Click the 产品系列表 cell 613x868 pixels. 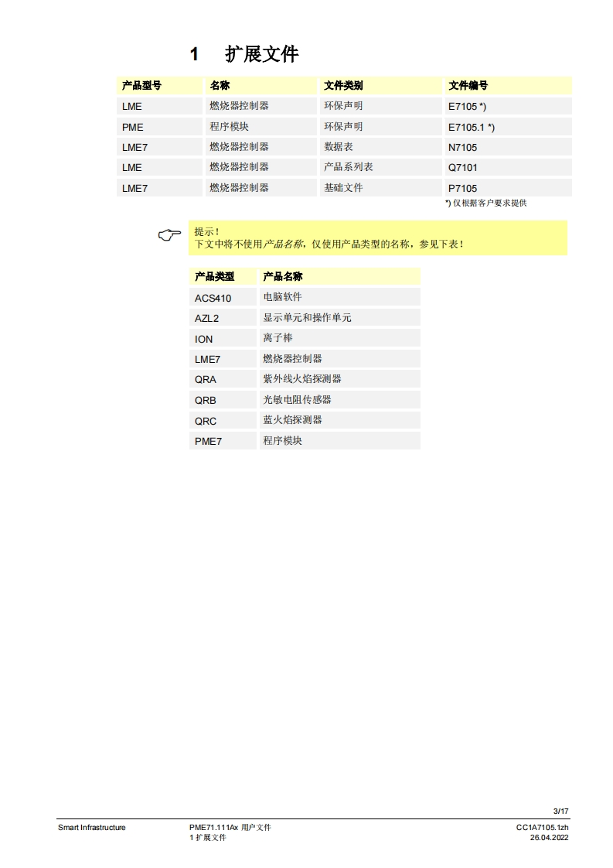349,167
